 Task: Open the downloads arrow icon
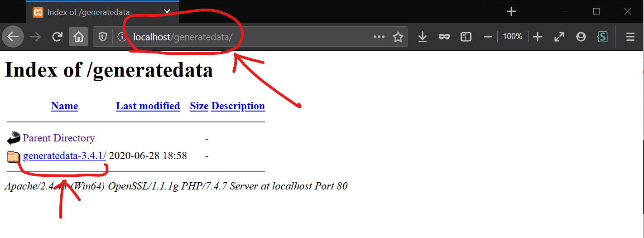(423, 37)
